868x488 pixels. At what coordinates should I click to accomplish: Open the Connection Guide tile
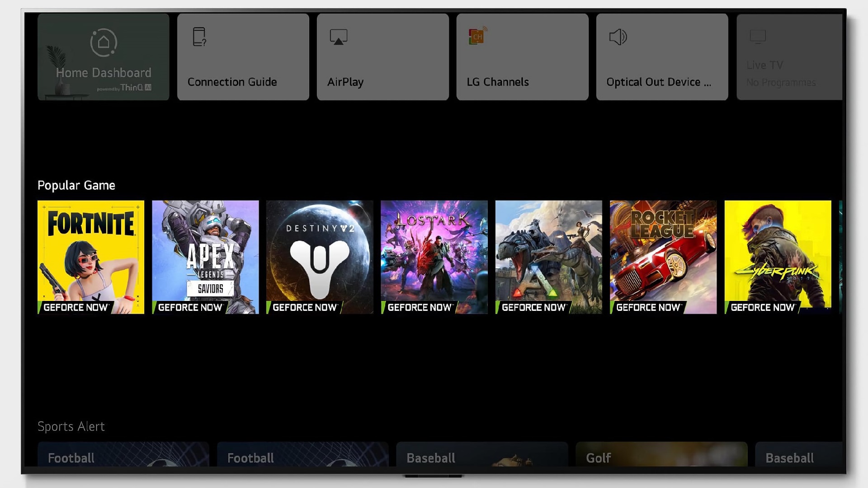(243, 57)
